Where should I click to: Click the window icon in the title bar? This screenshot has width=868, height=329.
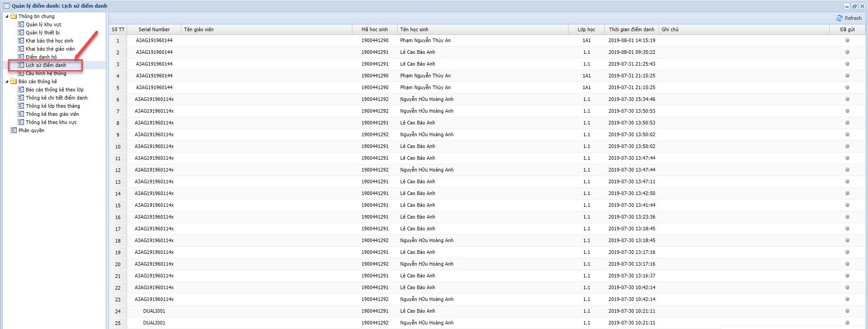pos(6,6)
